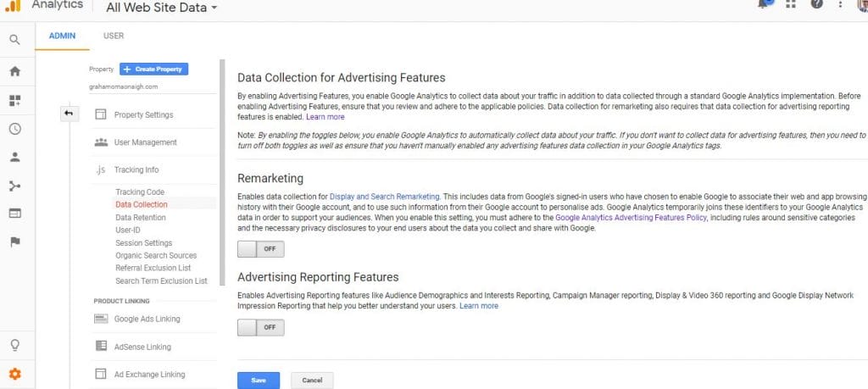Open Conversions flag icon
Viewport: 868px width, 389px height.
click(15, 242)
